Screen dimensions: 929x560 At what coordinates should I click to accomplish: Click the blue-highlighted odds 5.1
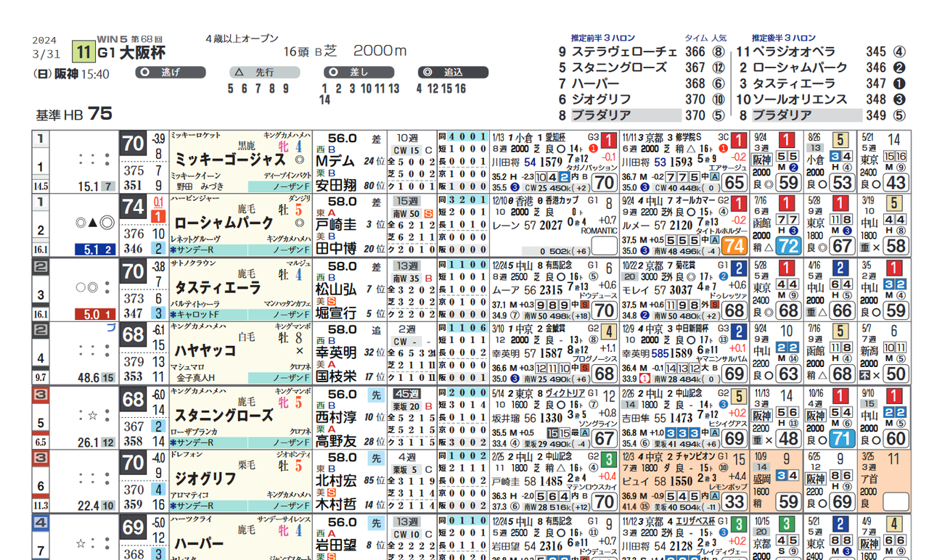point(91,250)
